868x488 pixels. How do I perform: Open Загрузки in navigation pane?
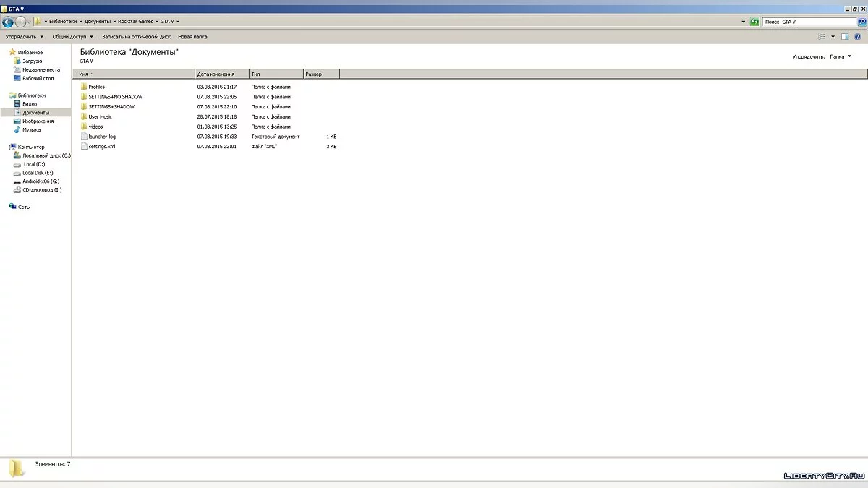click(x=33, y=61)
